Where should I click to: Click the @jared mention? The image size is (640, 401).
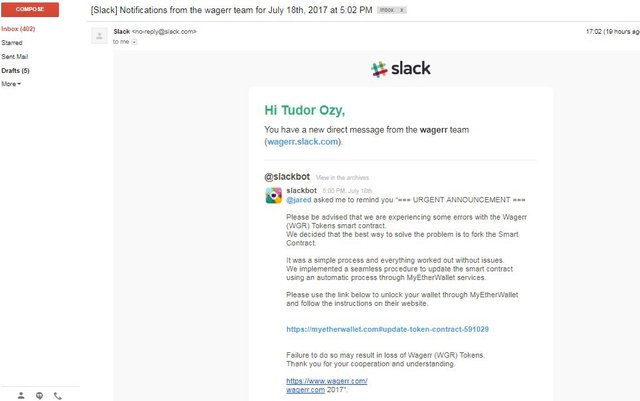297,199
